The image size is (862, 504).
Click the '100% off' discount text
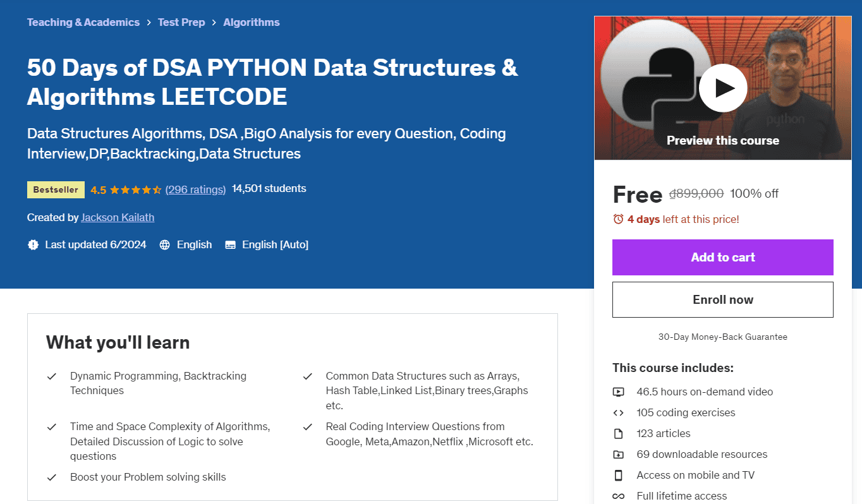(755, 194)
